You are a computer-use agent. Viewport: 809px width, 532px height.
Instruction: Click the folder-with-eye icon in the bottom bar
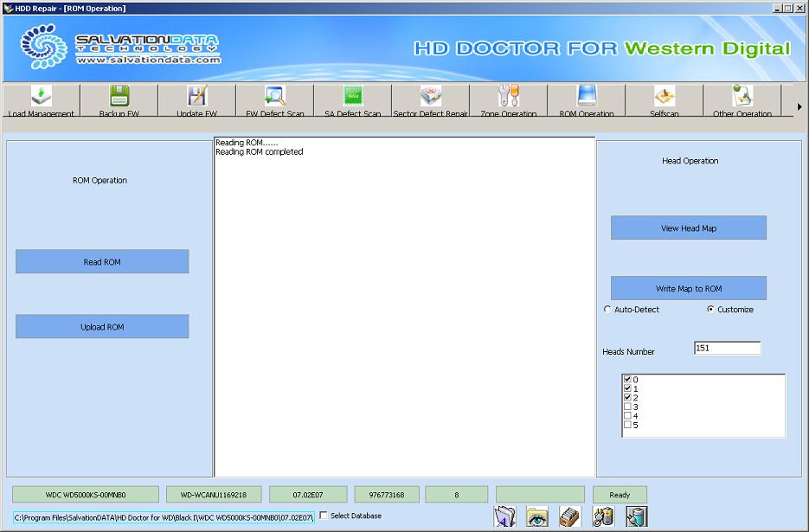point(537,516)
